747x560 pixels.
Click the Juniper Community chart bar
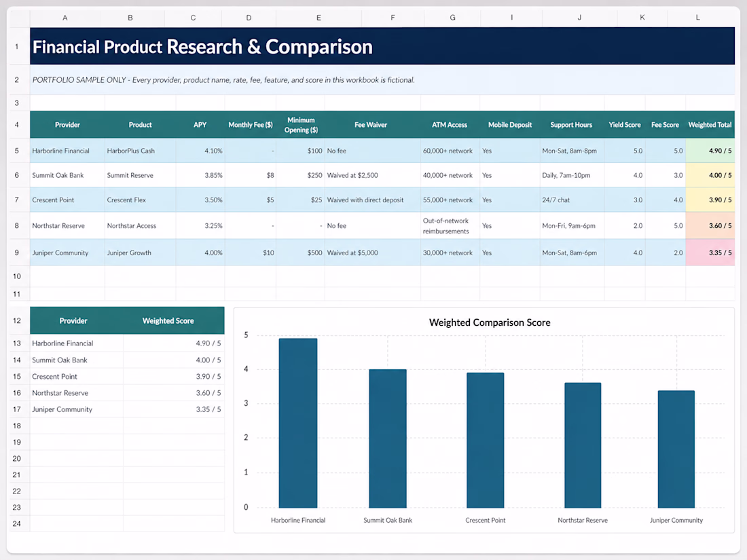[x=676, y=449]
